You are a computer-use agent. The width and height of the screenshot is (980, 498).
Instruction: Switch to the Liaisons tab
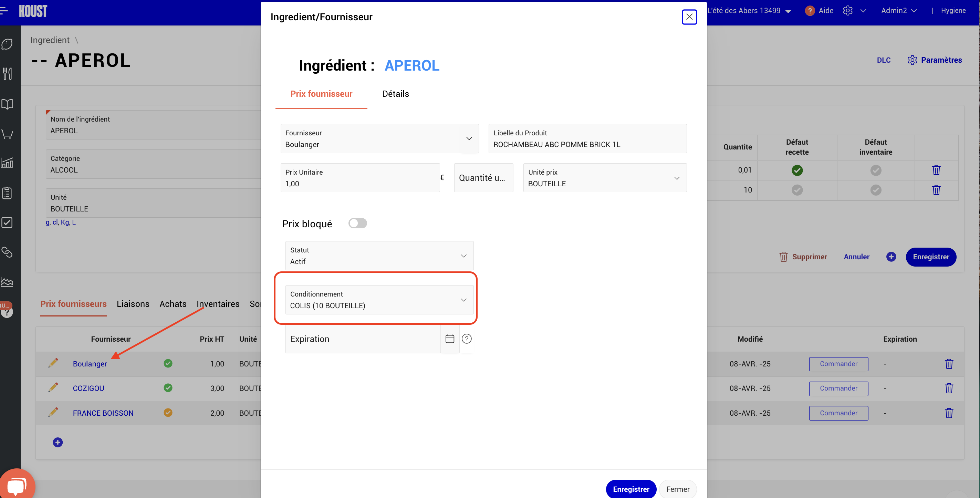[x=133, y=304]
